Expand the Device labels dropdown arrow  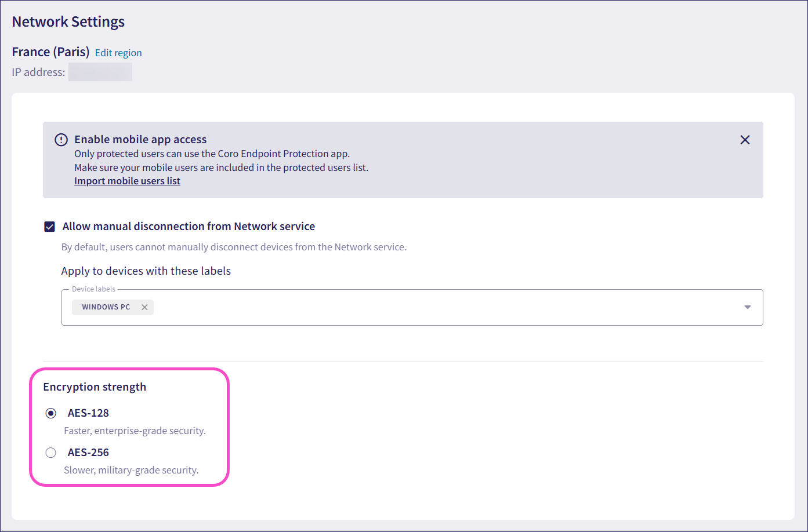[747, 307]
